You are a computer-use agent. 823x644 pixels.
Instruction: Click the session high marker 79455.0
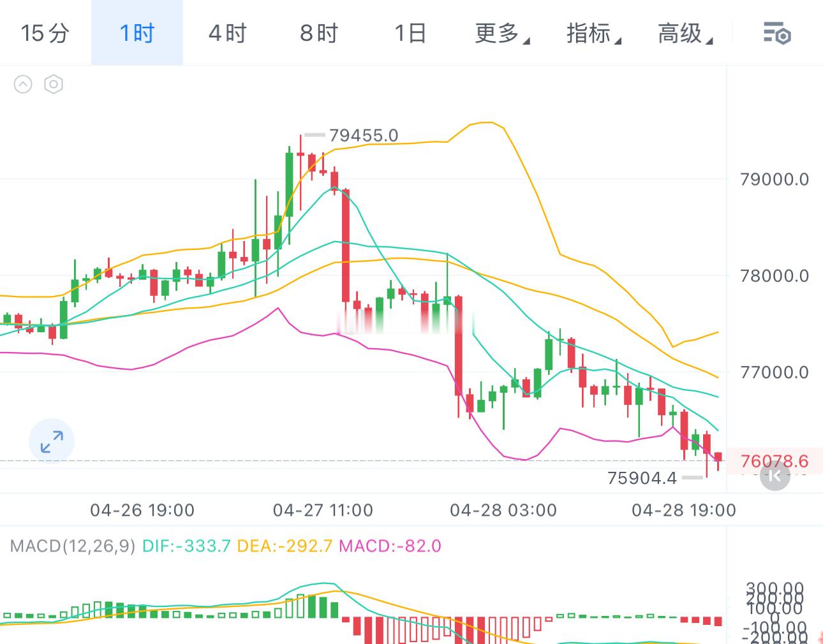click(364, 135)
